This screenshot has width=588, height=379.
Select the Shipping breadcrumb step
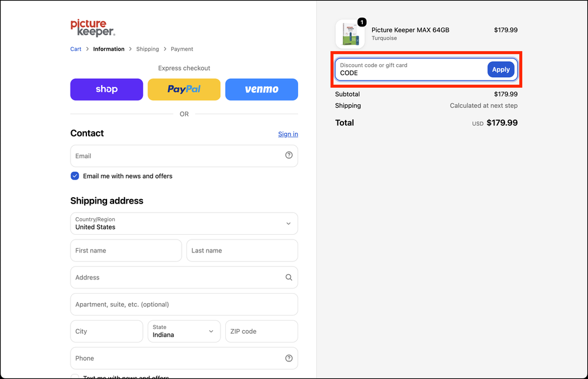pyautogui.click(x=148, y=49)
